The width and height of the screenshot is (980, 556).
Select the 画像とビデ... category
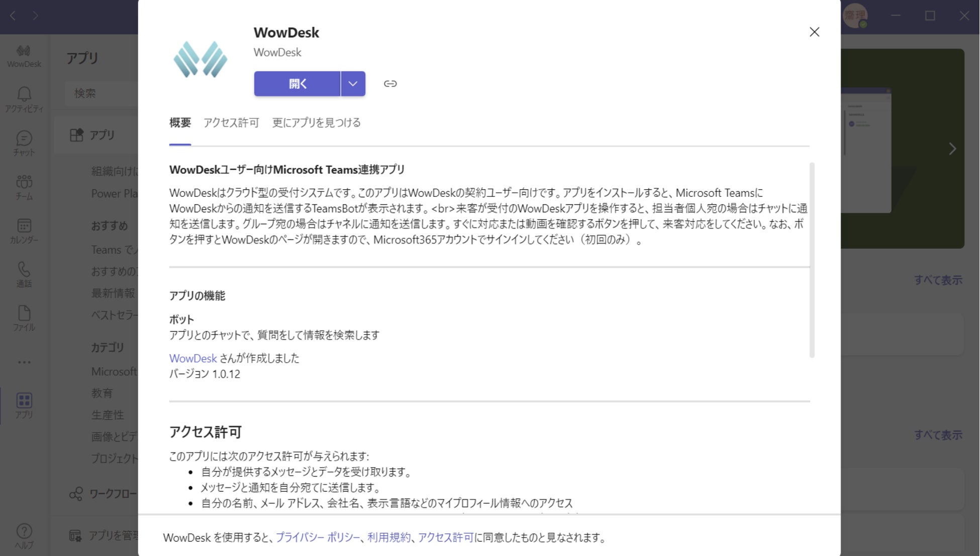[x=115, y=437]
